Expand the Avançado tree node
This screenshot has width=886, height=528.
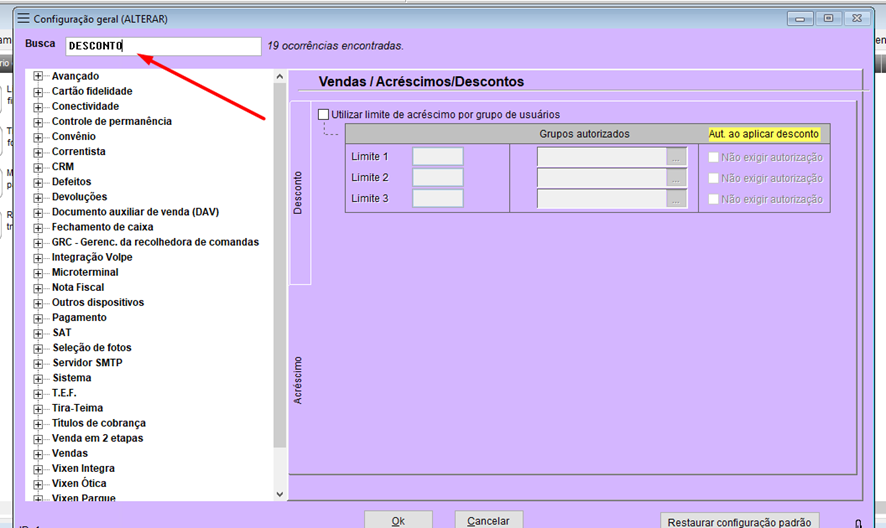[39, 76]
